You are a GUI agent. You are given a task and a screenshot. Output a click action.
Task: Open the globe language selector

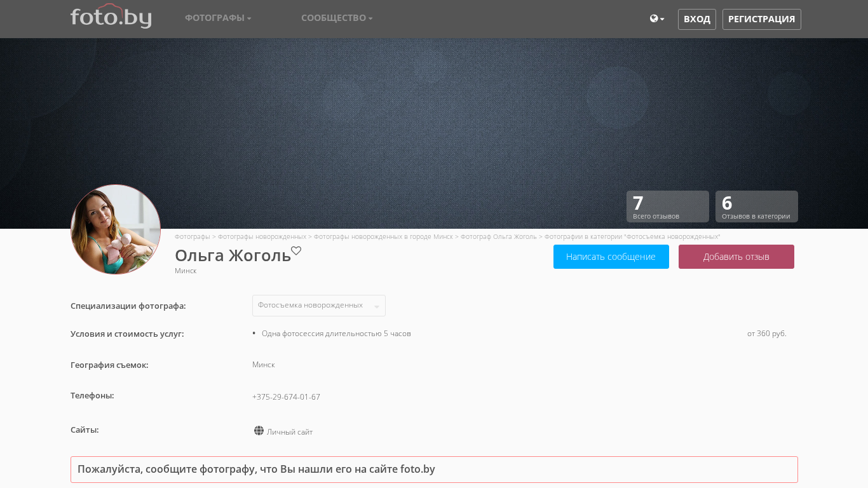(657, 18)
